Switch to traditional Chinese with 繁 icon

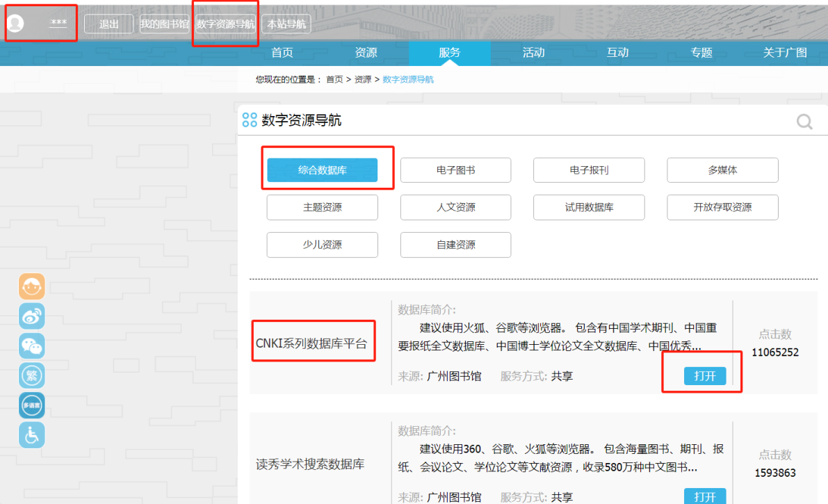(x=32, y=375)
